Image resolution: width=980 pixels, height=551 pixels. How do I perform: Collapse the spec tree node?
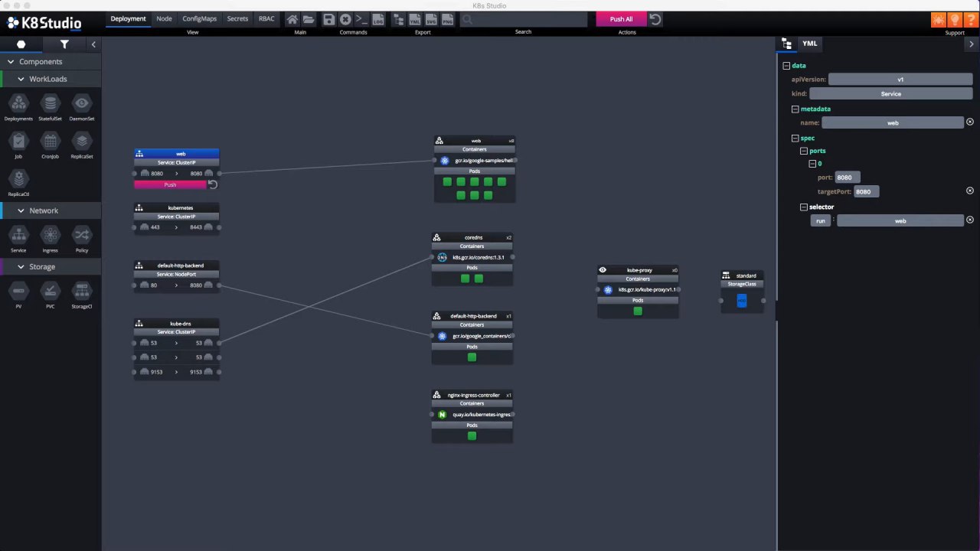795,139
